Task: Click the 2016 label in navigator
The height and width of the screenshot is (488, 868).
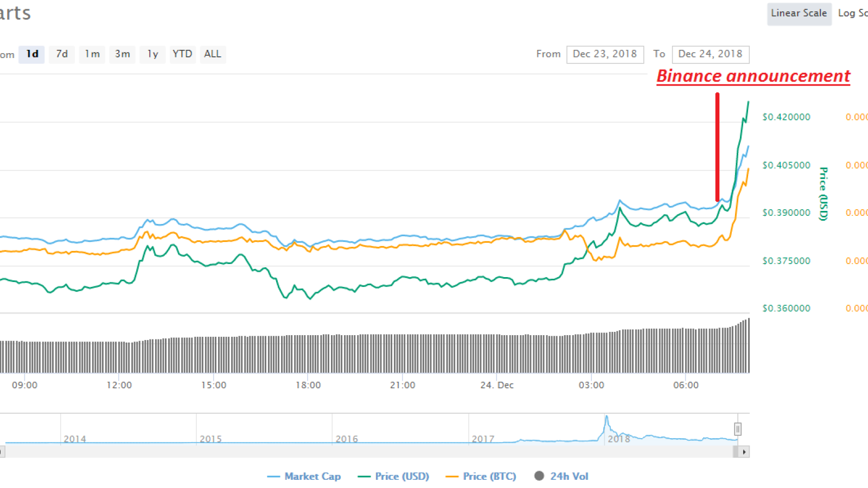Action: pyautogui.click(x=347, y=439)
